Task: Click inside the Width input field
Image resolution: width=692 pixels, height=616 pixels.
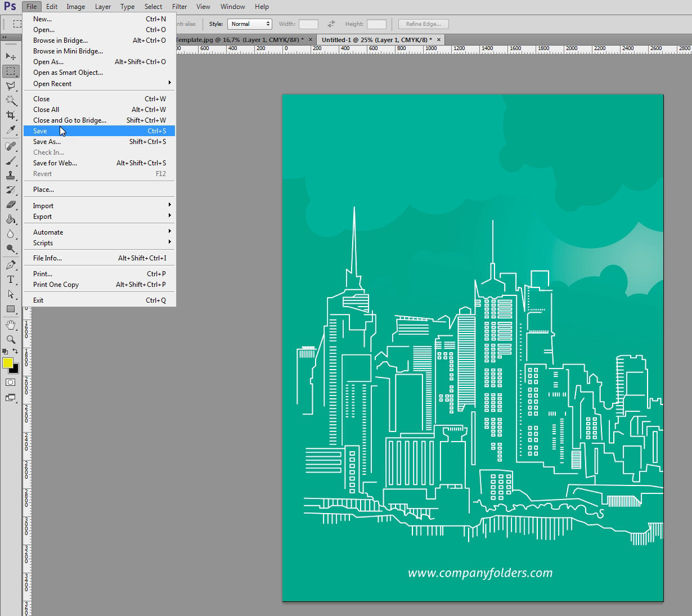Action: coord(308,24)
